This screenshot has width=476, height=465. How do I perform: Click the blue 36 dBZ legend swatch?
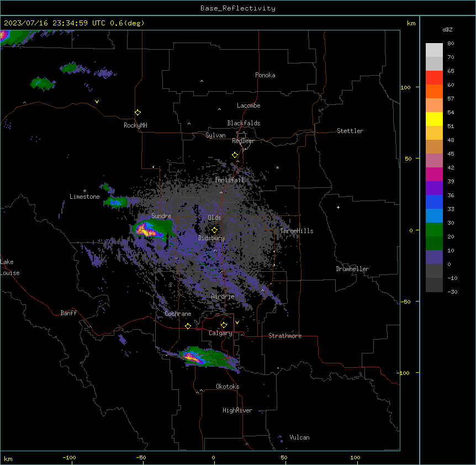(x=434, y=202)
